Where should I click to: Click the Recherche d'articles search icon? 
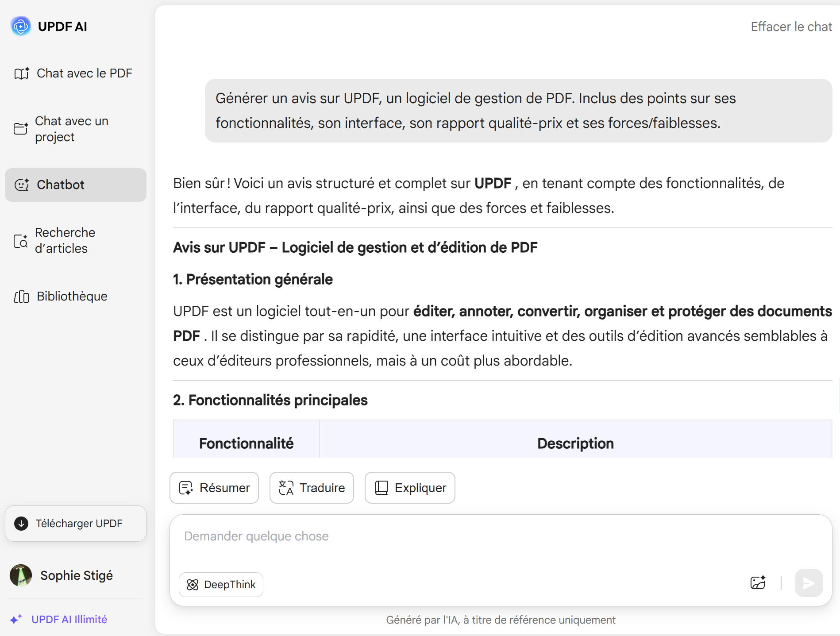[20, 241]
